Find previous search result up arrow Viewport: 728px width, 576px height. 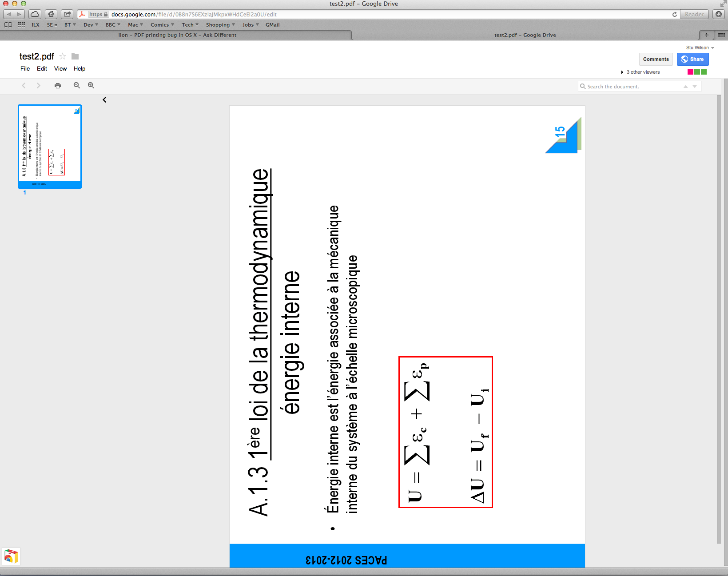686,87
